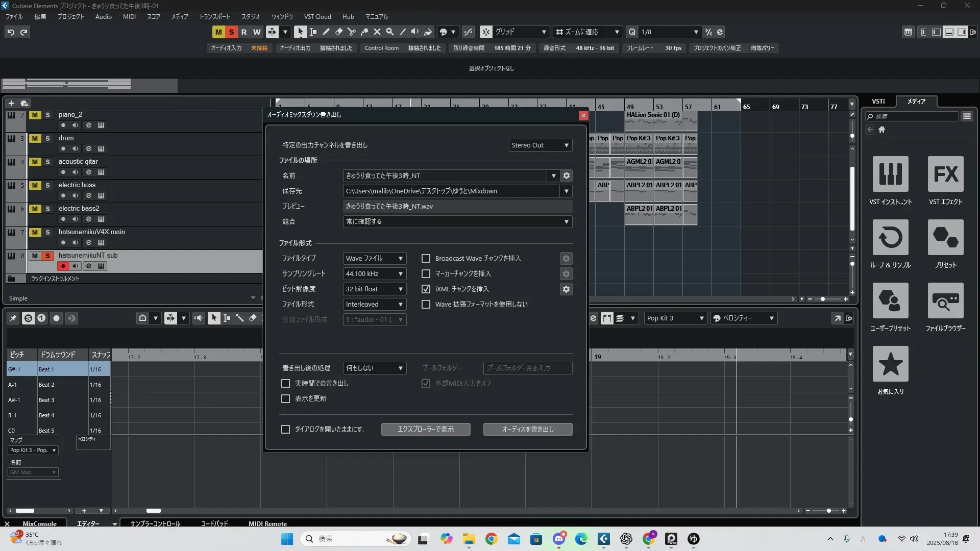Expand the Stereo Out channel dropdown
The height and width of the screenshot is (551, 980).
(x=540, y=145)
